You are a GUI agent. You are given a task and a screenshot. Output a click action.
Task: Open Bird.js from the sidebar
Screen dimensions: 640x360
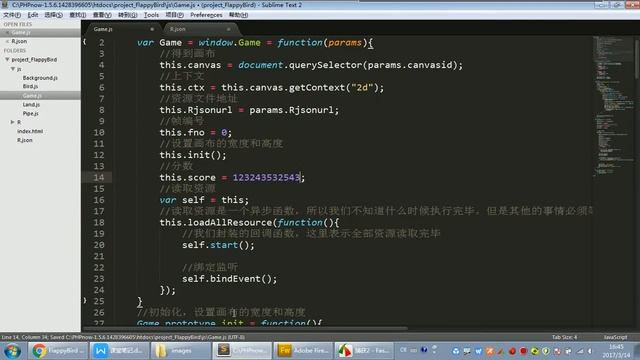pyautogui.click(x=30, y=87)
